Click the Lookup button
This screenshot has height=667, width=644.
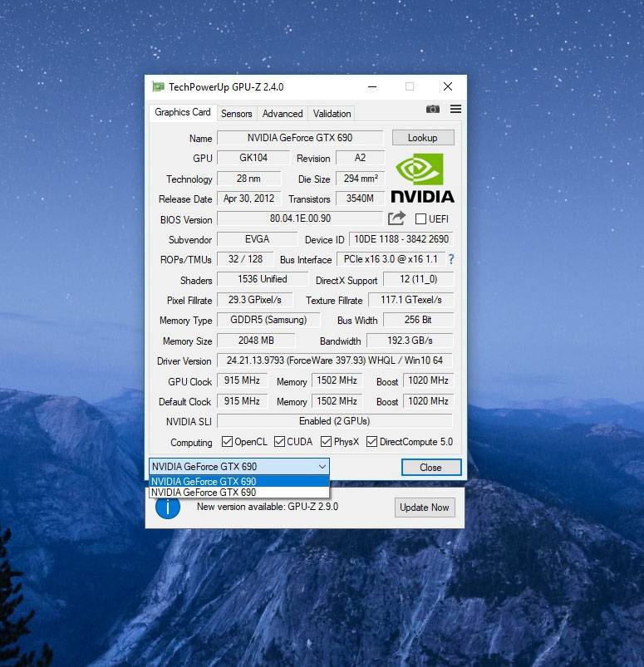pos(423,138)
